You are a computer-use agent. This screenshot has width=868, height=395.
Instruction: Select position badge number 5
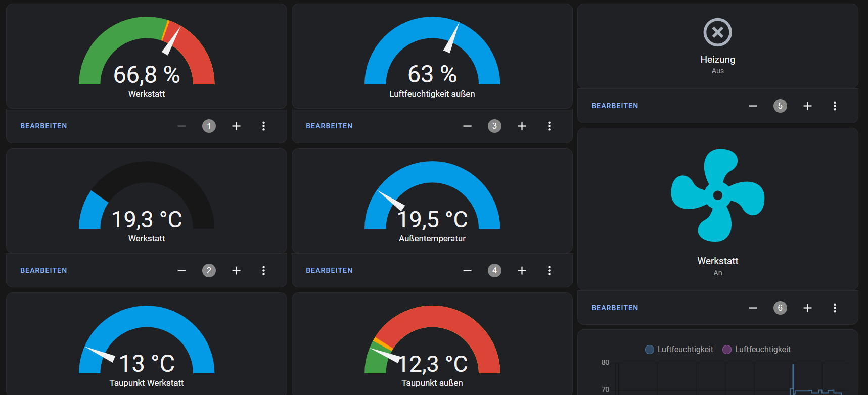point(780,106)
